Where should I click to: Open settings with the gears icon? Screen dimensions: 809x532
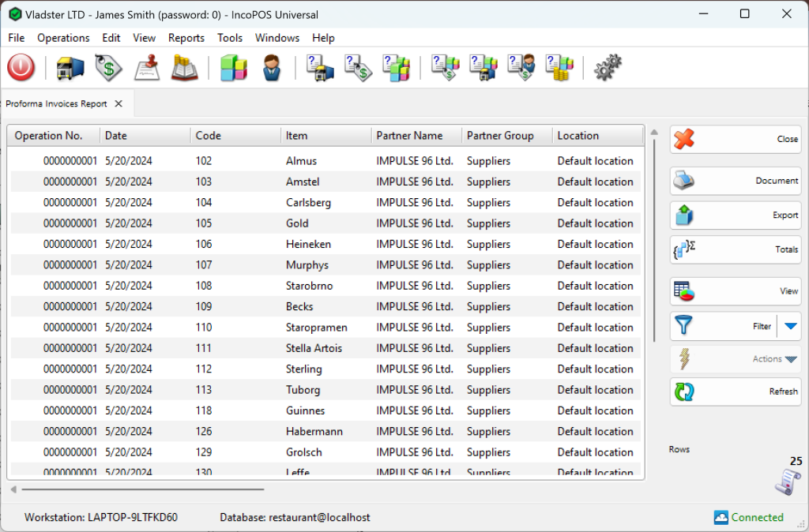[x=608, y=68]
